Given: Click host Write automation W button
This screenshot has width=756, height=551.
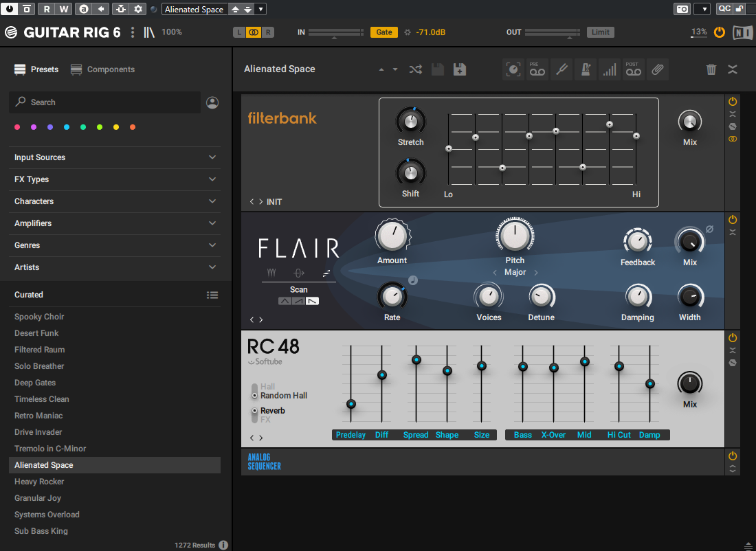Looking at the screenshot, I should (x=64, y=9).
